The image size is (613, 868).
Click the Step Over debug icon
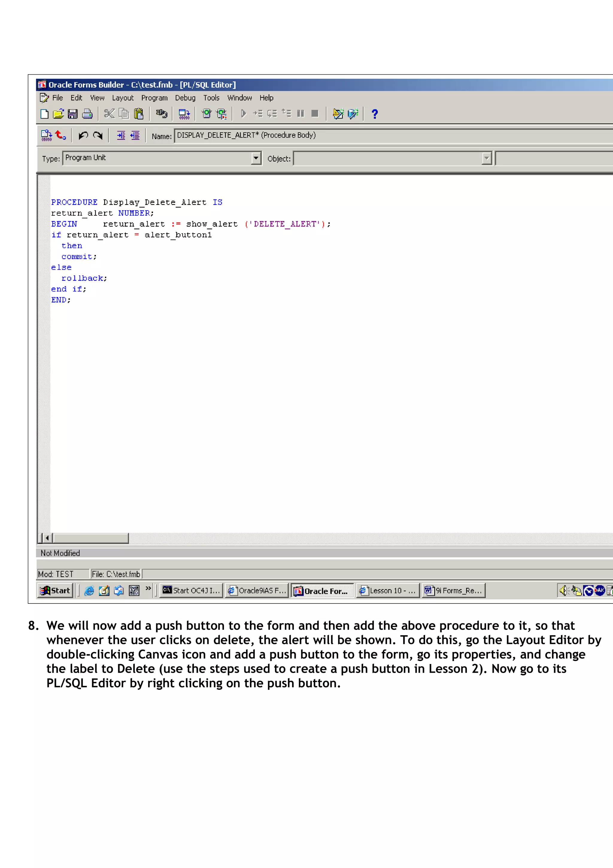pos(272,114)
